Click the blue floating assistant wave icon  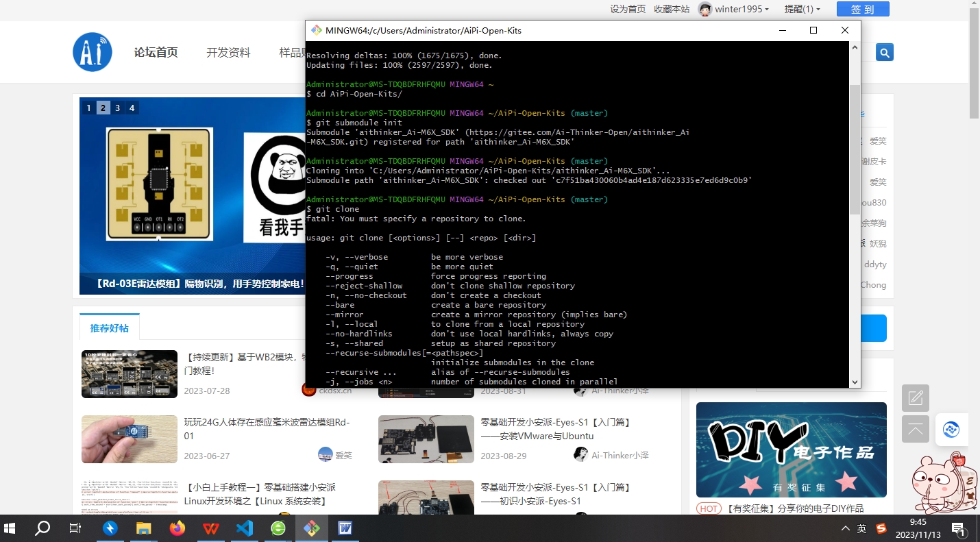[951, 430]
